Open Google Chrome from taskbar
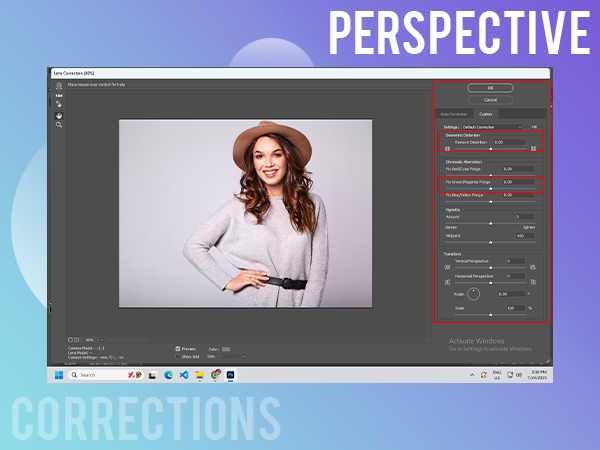The height and width of the screenshot is (450, 600). pyautogui.click(x=215, y=374)
